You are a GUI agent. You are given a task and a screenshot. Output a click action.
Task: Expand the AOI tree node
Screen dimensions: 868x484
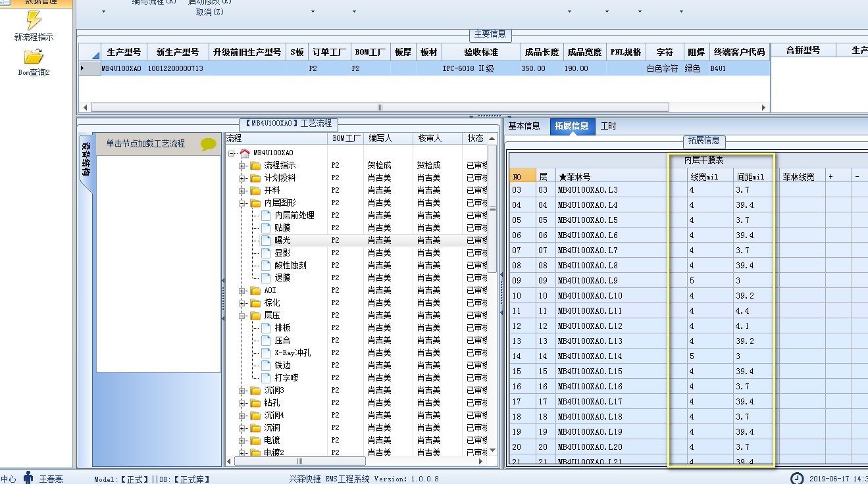pyautogui.click(x=242, y=290)
